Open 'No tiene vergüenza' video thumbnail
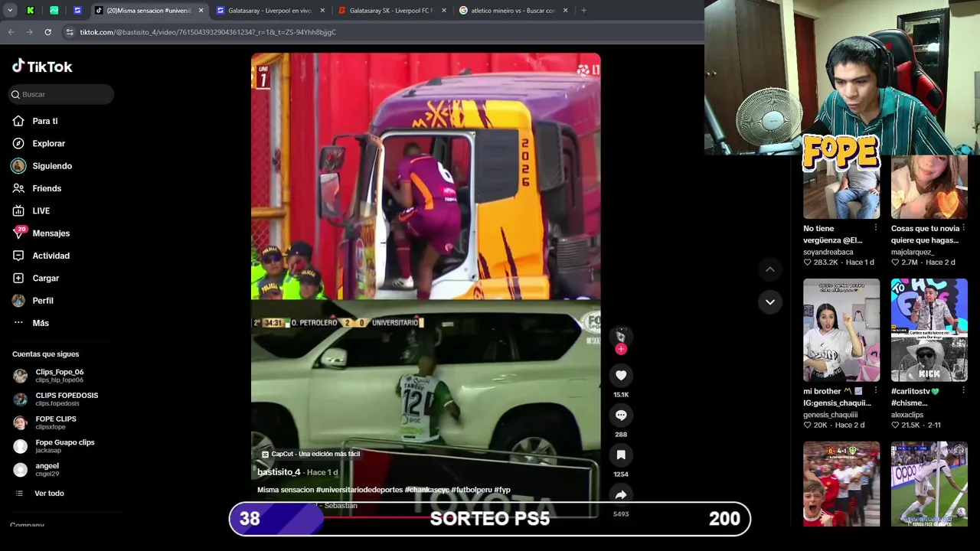Screen dimensions: 980x551 click(x=841, y=187)
